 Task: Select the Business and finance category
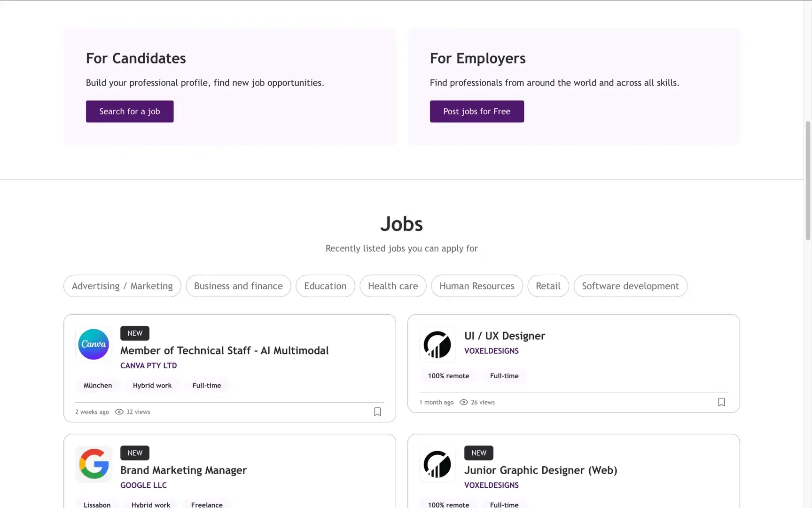click(x=238, y=286)
